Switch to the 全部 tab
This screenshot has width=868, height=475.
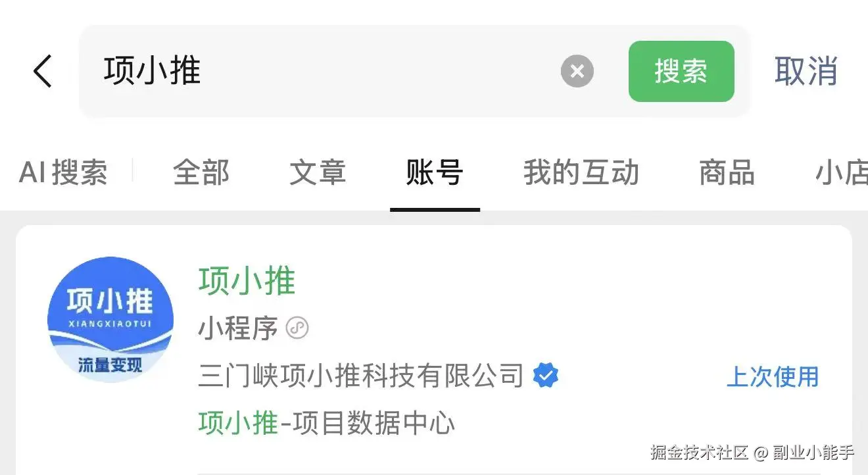[x=201, y=172]
